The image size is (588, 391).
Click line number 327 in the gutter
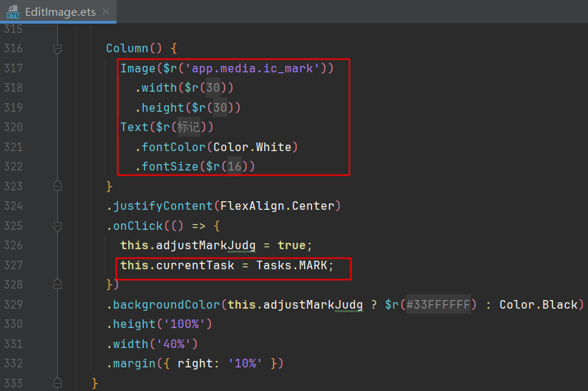[x=13, y=265]
